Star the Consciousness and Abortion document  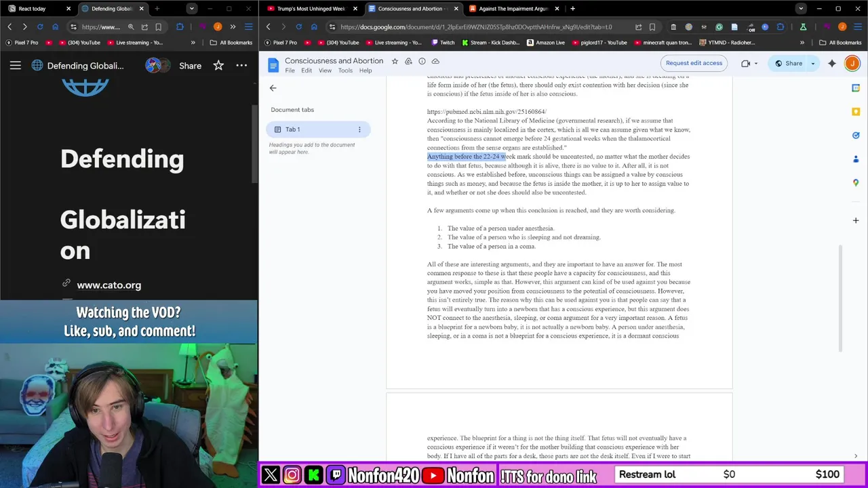395,61
